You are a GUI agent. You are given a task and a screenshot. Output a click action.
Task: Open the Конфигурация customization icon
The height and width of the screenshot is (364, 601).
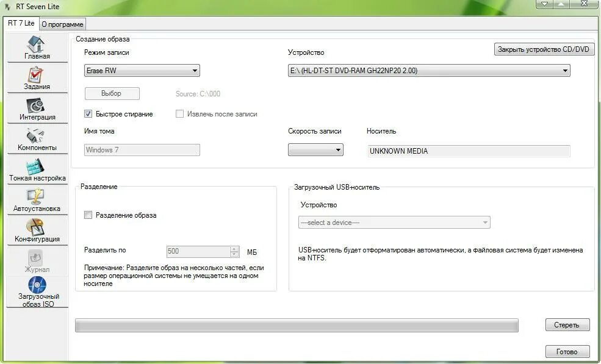tap(37, 227)
